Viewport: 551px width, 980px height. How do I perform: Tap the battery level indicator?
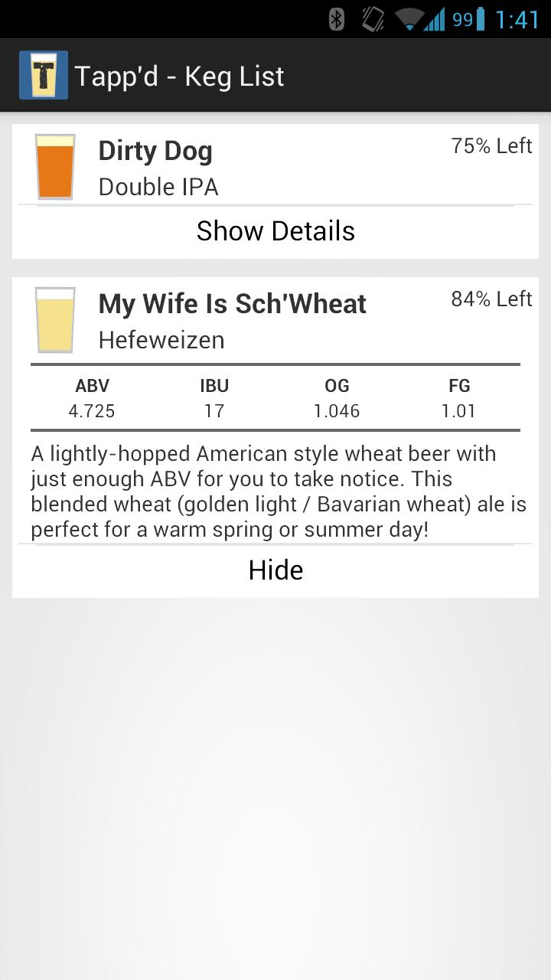tap(469, 18)
